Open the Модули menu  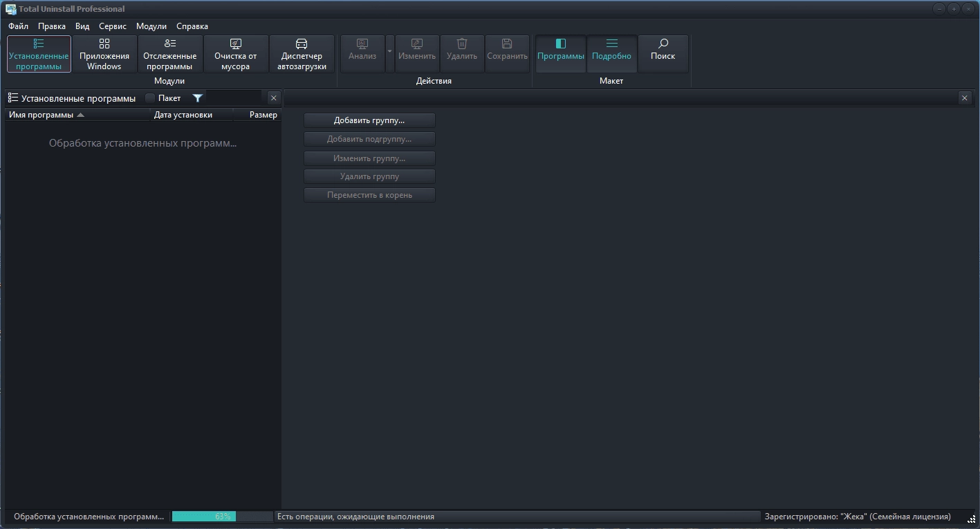coord(151,26)
